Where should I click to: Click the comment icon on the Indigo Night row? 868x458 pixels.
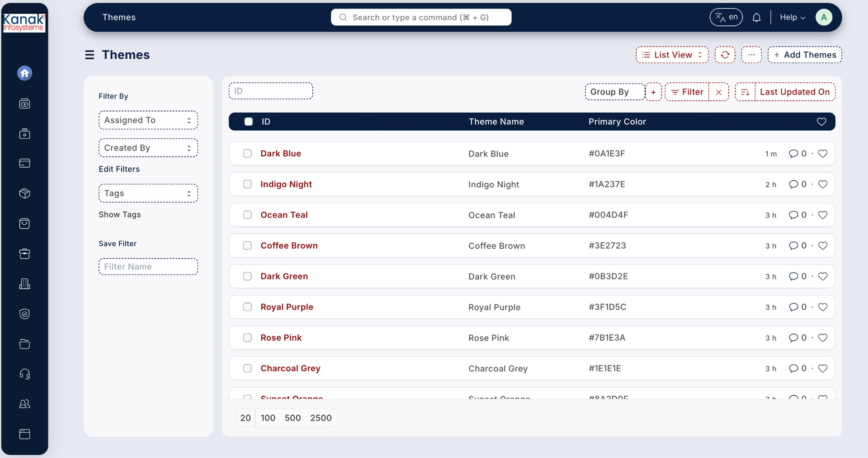click(793, 184)
